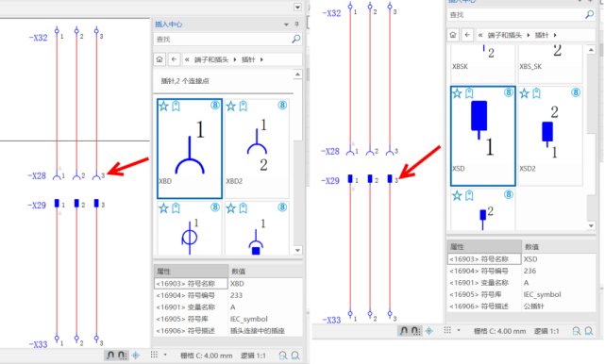
Task: Click the bookmark tag icon on XSD symbol
Action: click(x=469, y=93)
